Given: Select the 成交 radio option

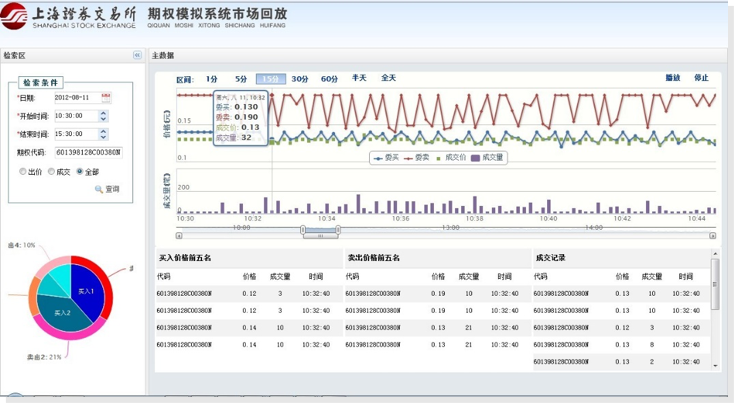Looking at the screenshot, I should [51, 172].
